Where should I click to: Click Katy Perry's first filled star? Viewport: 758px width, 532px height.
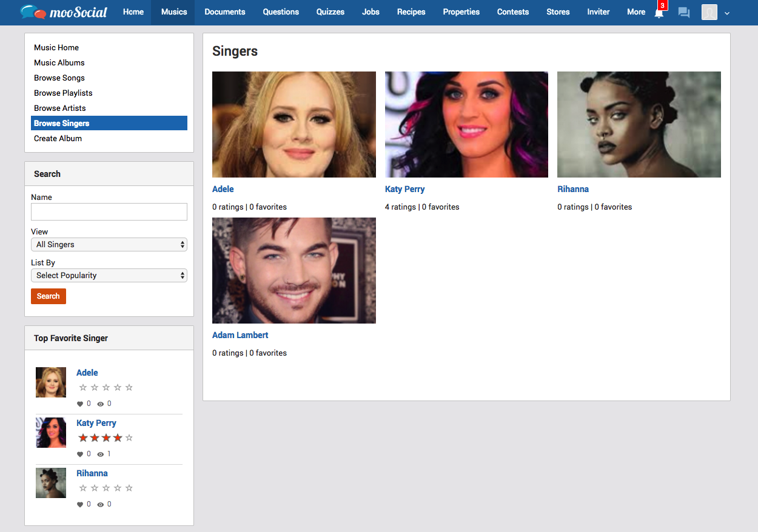pos(83,437)
